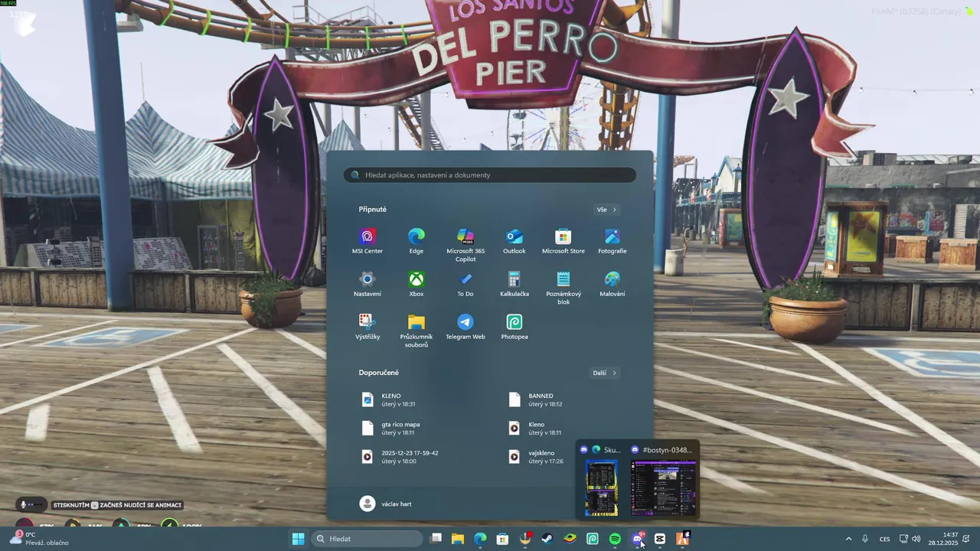Screen dimensions: 980x551
Task: Launch Telegram Web pinned app
Action: (465, 327)
